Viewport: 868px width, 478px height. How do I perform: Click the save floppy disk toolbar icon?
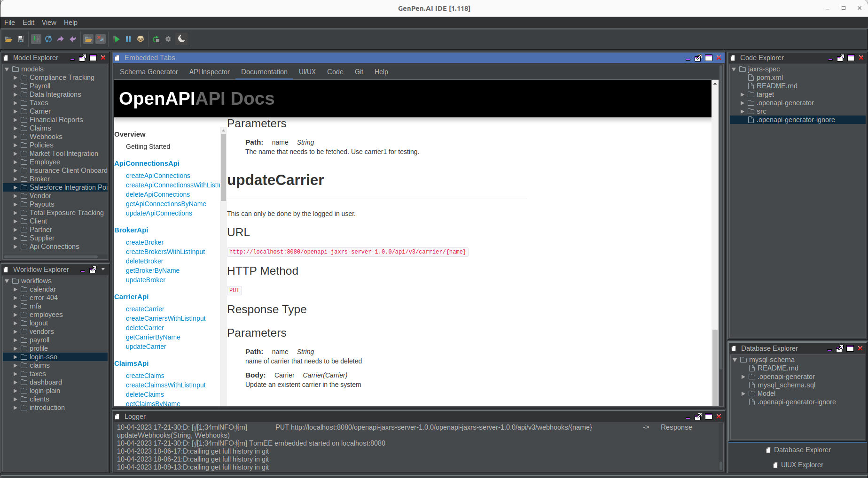pos(21,39)
